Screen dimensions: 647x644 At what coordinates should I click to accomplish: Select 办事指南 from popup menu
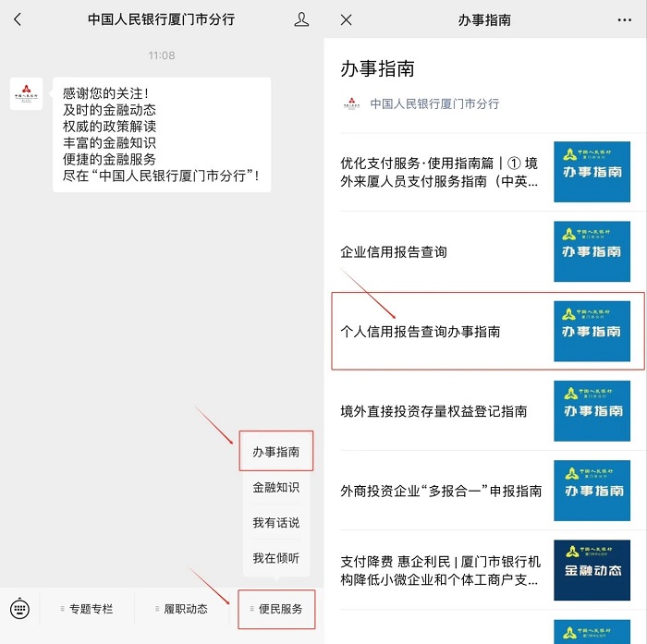point(276,452)
